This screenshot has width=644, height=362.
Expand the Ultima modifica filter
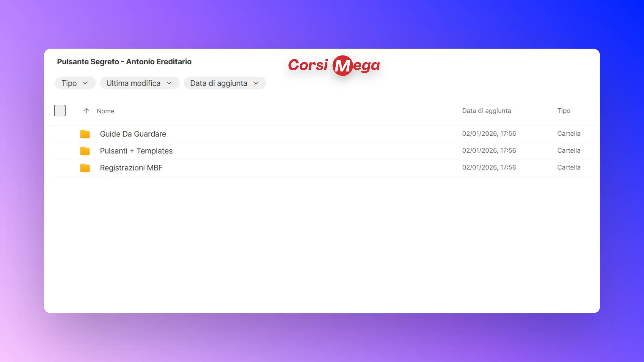[139, 83]
